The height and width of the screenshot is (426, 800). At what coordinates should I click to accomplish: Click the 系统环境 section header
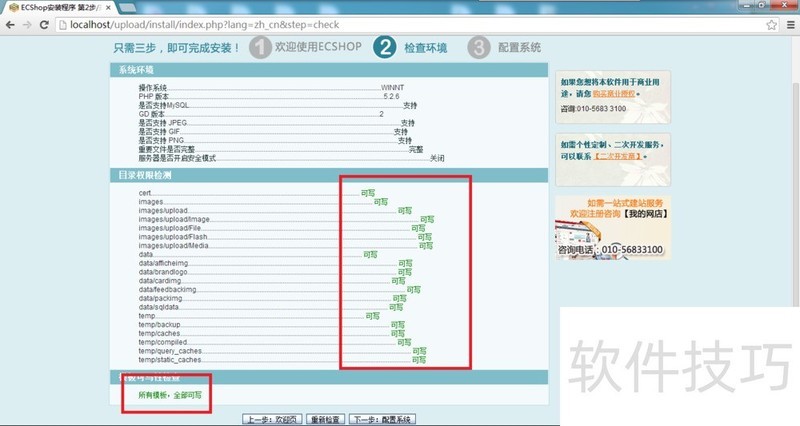click(x=329, y=70)
